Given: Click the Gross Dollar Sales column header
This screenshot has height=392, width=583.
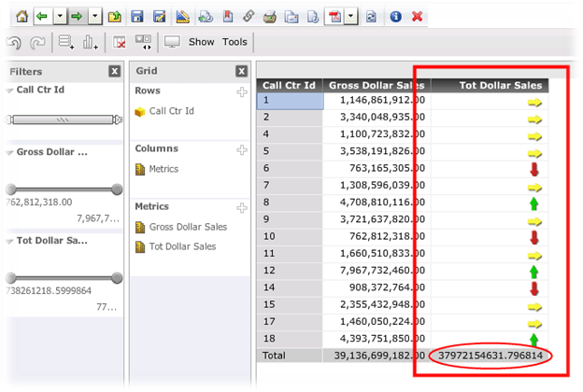Looking at the screenshot, I should [x=377, y=86].
